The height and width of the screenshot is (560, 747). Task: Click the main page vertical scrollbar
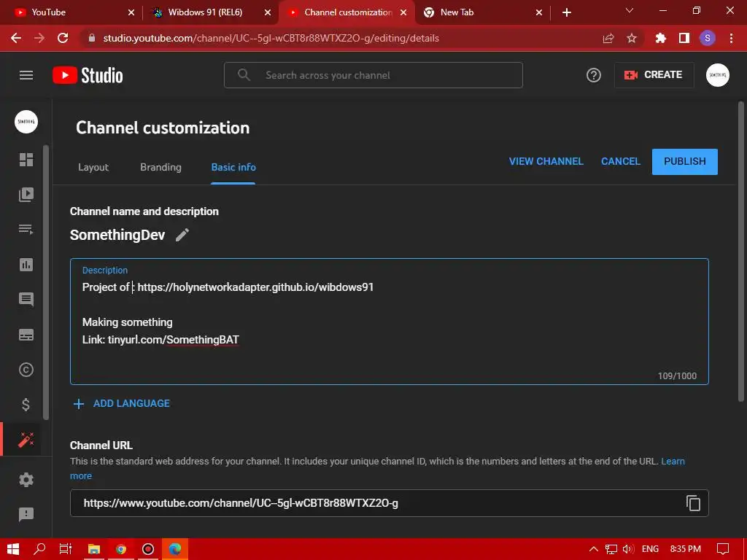pyautogui.click(x=741, y=252)
